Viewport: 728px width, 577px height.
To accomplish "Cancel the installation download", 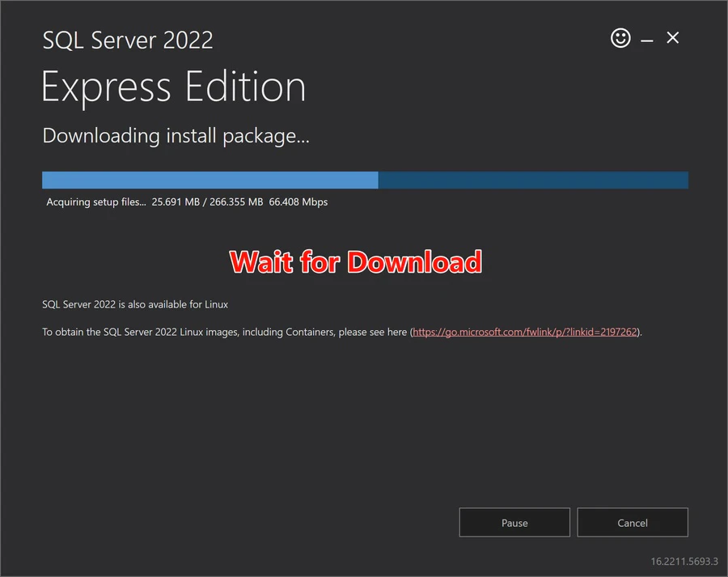I will [633, 523].
